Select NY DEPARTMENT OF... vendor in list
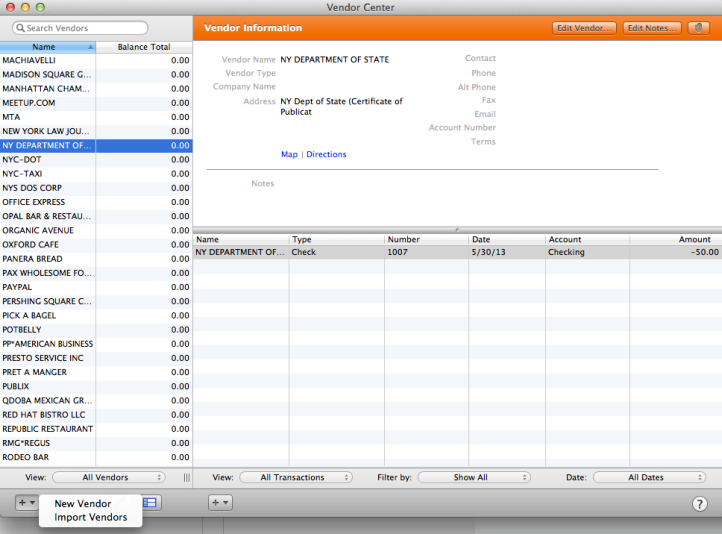The height and width of the screenshot is (534, 722). point(96,145)
